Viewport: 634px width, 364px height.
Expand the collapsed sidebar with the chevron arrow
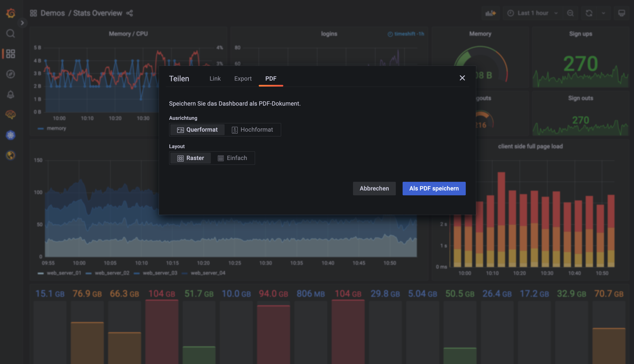(22, 23)
